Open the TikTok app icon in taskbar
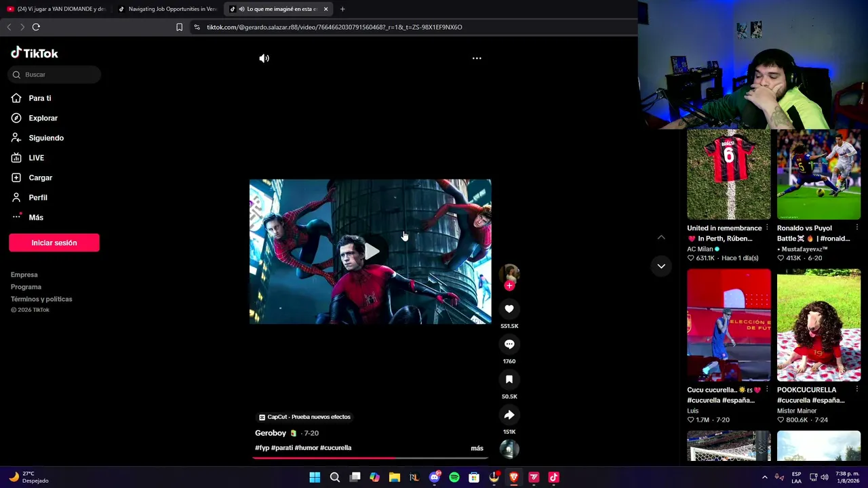 [554, 477]
